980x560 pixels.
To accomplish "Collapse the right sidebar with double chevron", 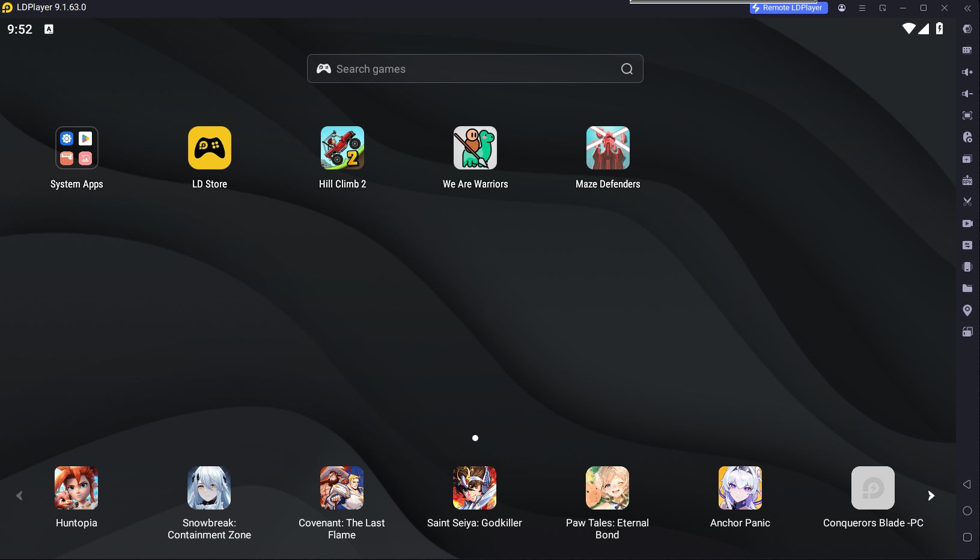I will tap(967, 8).
